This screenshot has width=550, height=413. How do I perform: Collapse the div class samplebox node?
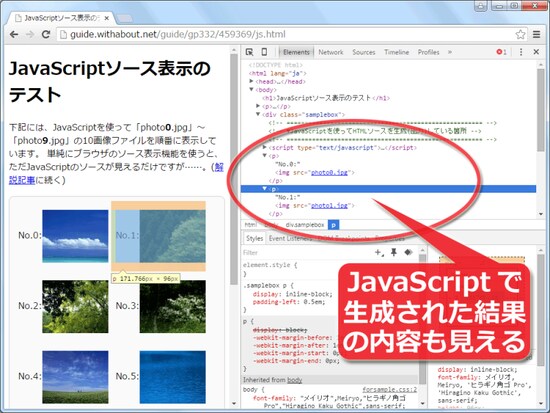click(x=258, y=114)
